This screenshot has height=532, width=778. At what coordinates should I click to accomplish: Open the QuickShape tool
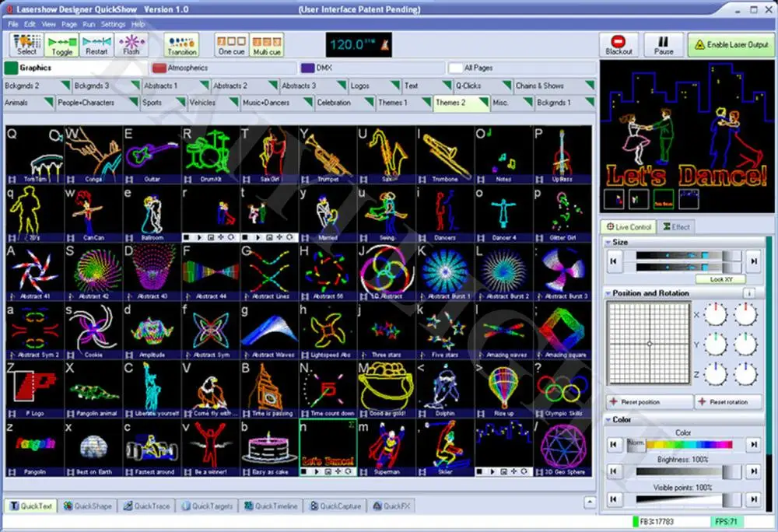coord(87,506)
